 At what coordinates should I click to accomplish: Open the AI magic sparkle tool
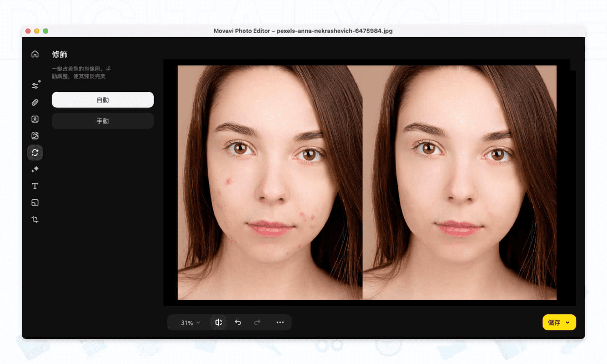click(35, 169)
